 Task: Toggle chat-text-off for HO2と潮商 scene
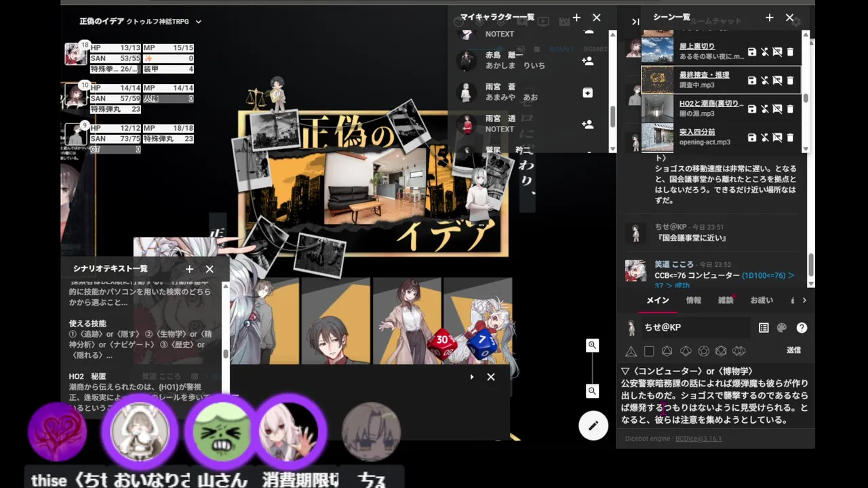coord(777,109)
